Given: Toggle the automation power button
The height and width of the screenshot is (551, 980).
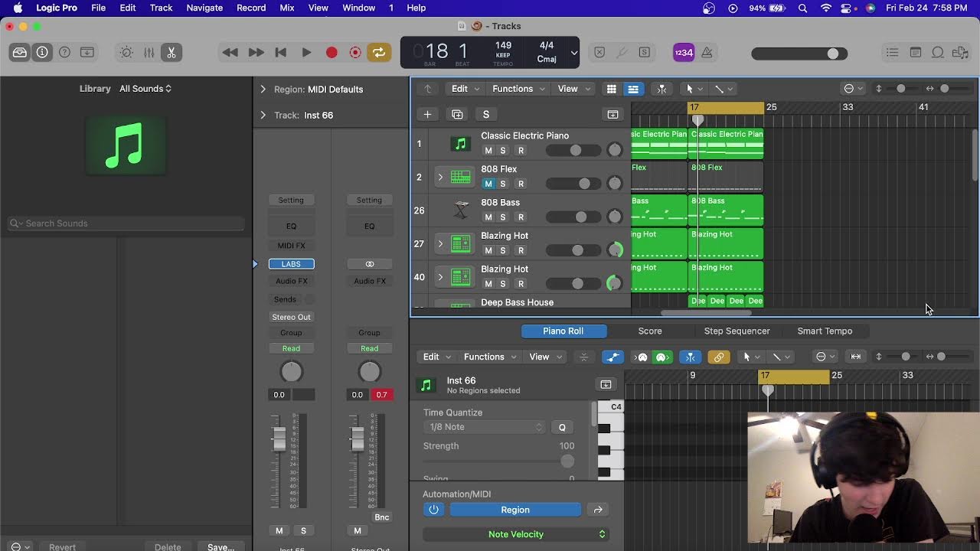Looking at the screenshot, I should coord(433,510).
